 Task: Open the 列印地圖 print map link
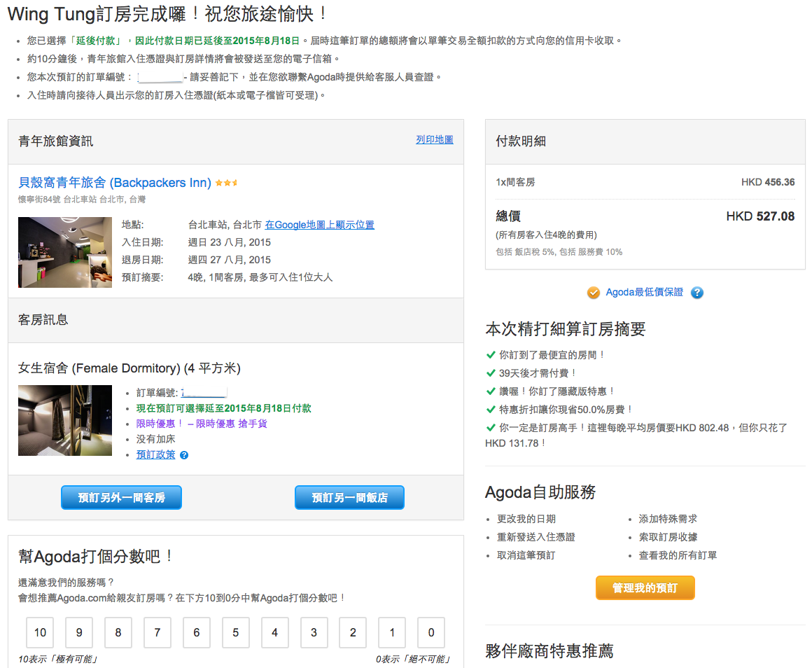(x=435, y=139)
